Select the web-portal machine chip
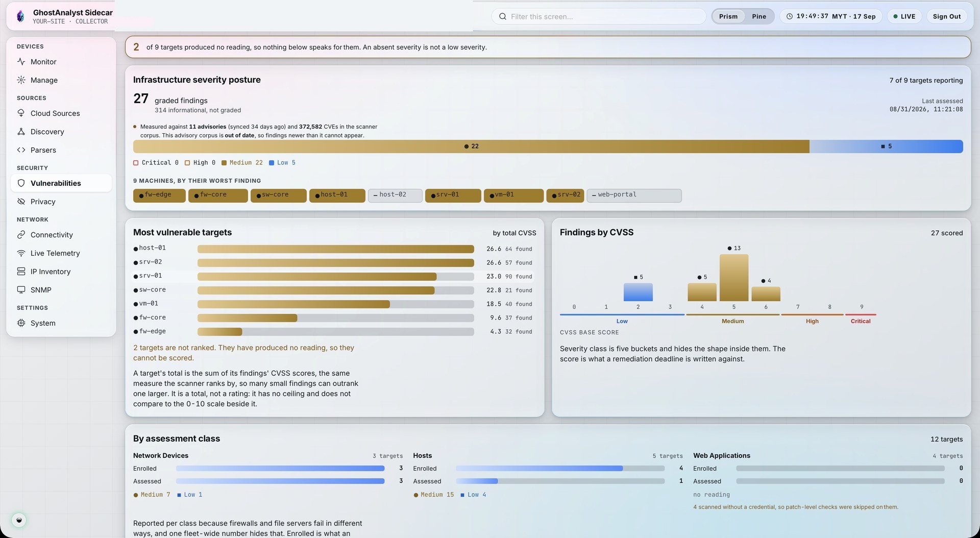 pyautogui.click(x=634, y=195)
